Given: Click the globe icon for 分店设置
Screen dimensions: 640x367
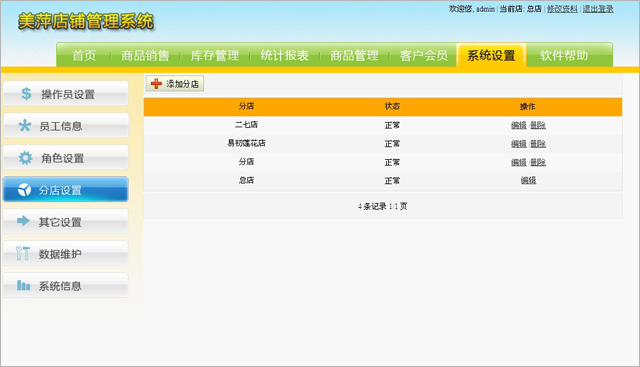Looking at the screenshot, I should pos(24,189).
